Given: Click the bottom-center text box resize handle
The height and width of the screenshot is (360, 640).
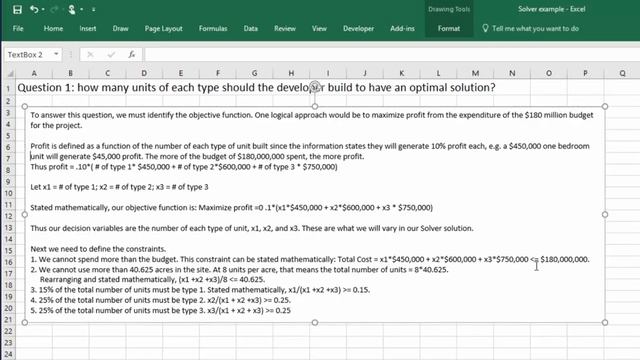Looking at the screenshot, I should tap(315, 322).
